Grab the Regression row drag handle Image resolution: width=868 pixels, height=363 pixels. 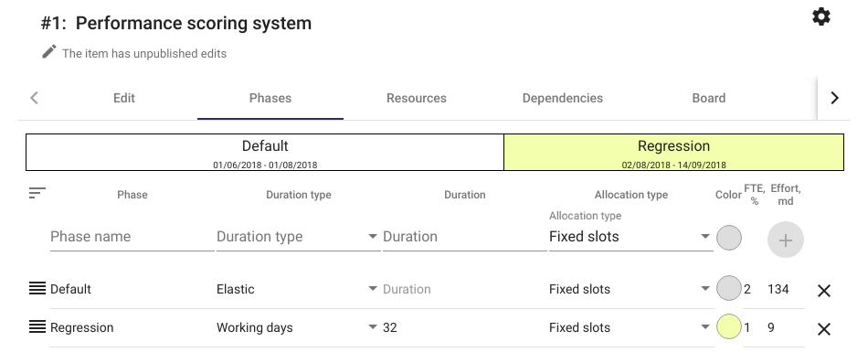pyautogui.click(x=37, y=327)
